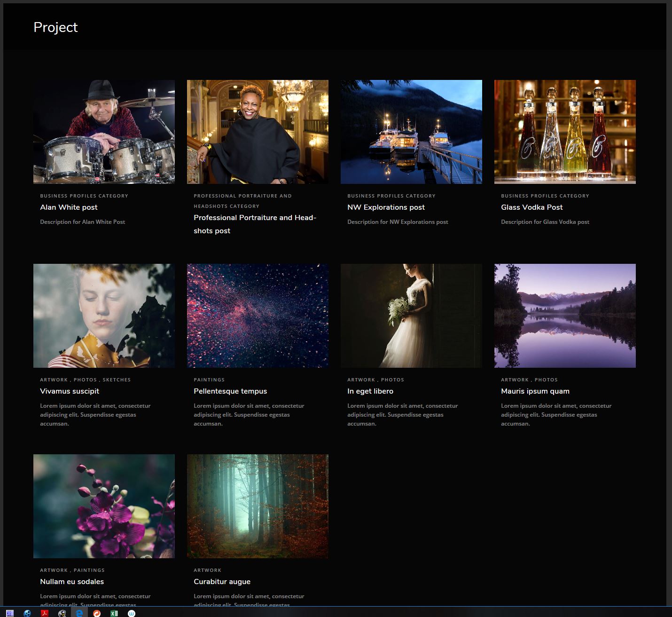
Task: Open the Glass Vodka Post title
Action: (x=531, y=207)
